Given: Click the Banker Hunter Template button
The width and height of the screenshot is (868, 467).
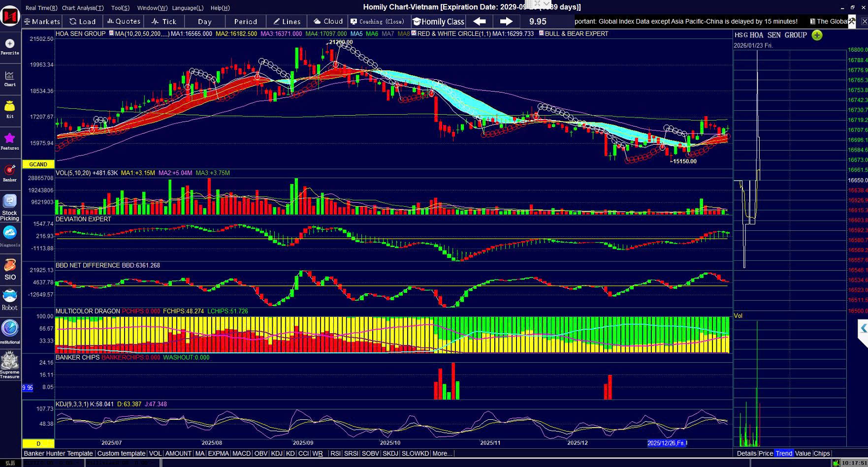Looking at the screenshot, I should [x=58, y=453].
